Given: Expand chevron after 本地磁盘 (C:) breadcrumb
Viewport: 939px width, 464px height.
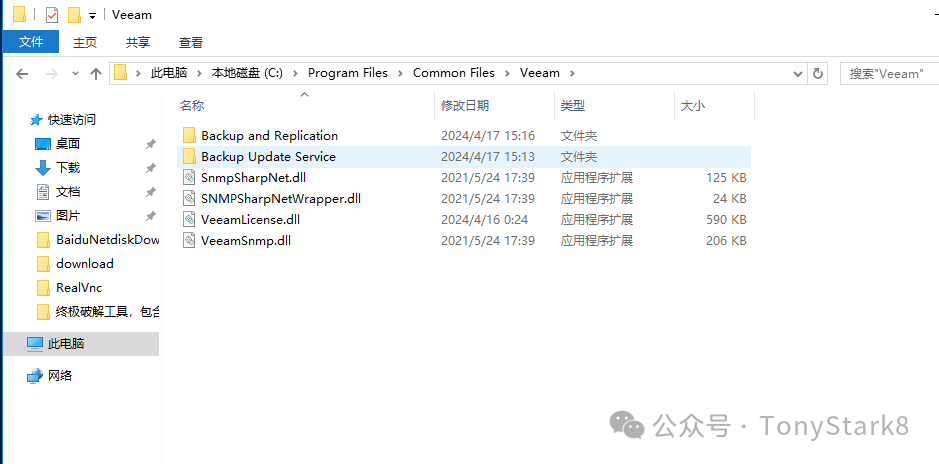Looking at the screenshot, I should pos(295,74).
